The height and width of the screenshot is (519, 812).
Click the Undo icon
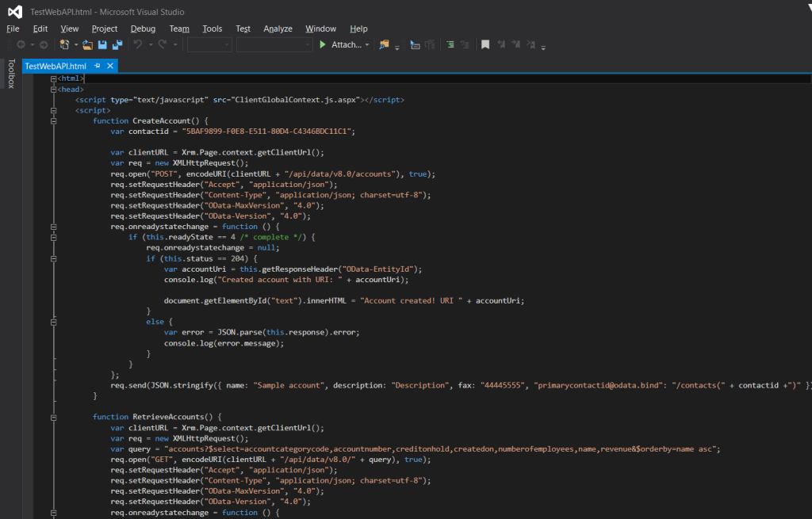(140, 45)
